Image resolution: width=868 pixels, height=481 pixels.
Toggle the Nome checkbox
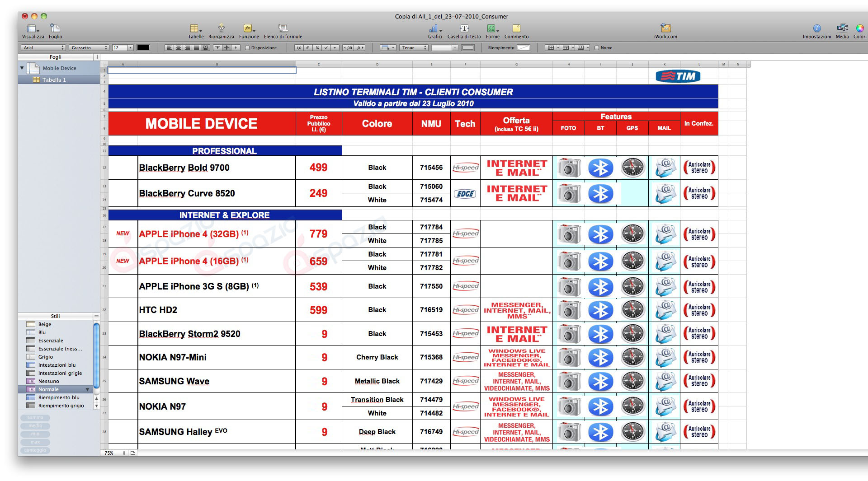pyautogui.click(x=597, y=47)
